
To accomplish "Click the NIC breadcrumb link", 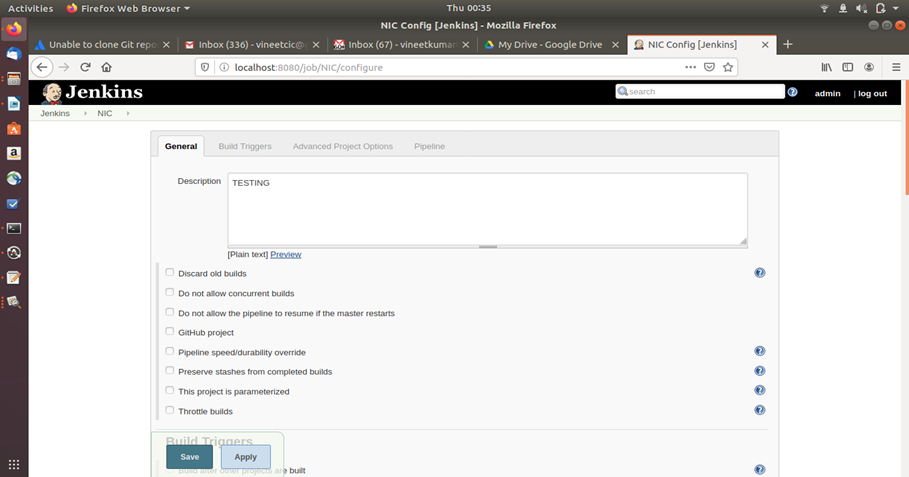I will [105, 114].
